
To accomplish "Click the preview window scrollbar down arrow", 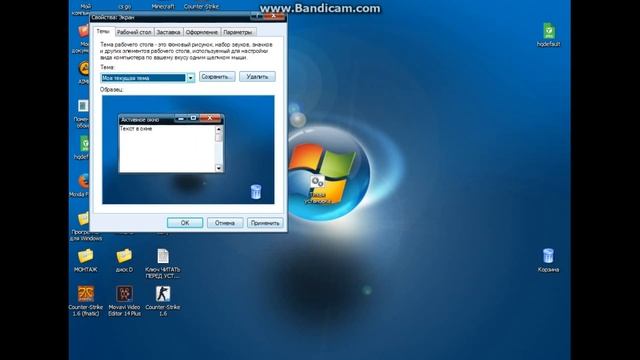I will [x=219, y=168].
